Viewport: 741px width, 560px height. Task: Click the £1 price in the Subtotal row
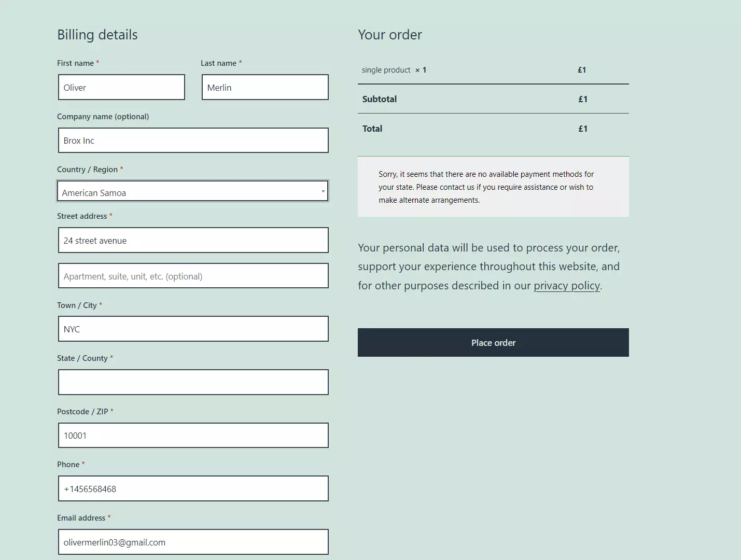pos(583,99)
